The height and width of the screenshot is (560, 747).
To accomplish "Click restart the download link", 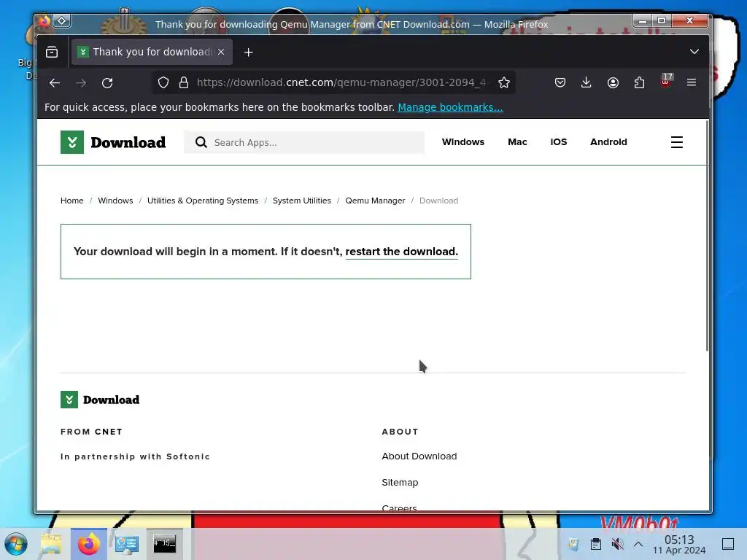I will [402, 252].
